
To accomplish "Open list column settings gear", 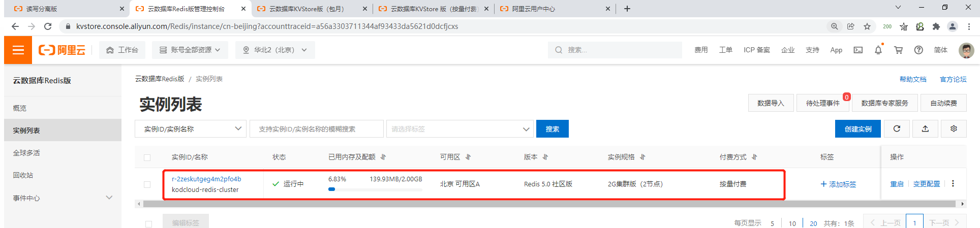I will 954,129.
